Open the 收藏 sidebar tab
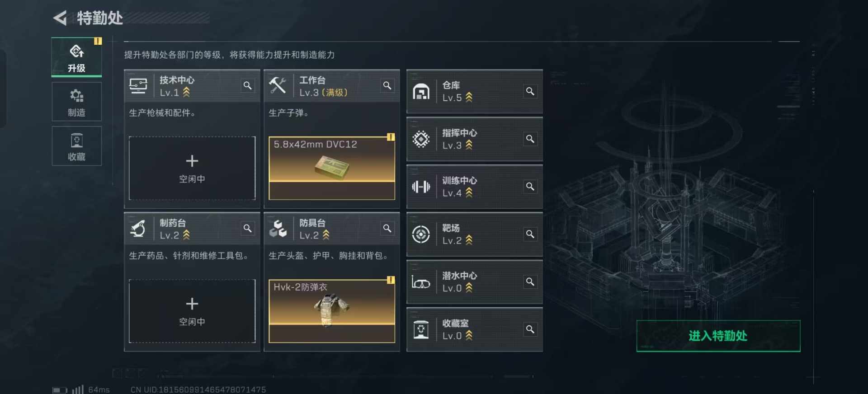 tap(76, 146)
